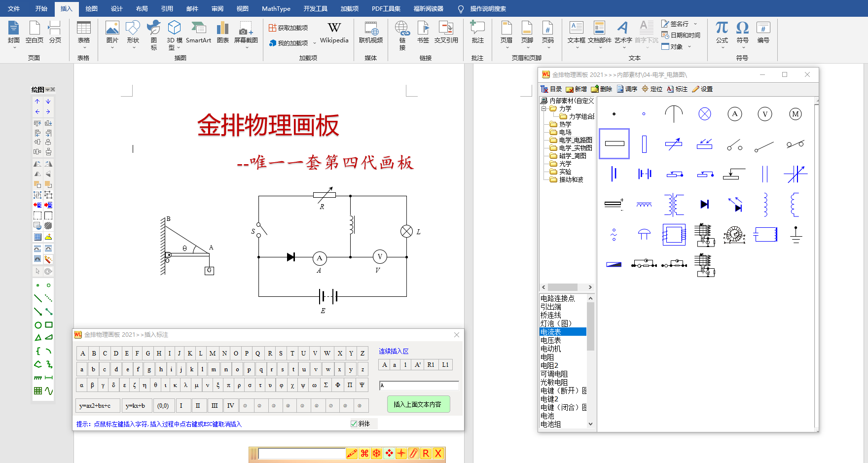This screenshot has width=868, height=463.
Task: Insert a 批注 comment from the ribbon
Action: click(x=477, y=33)
